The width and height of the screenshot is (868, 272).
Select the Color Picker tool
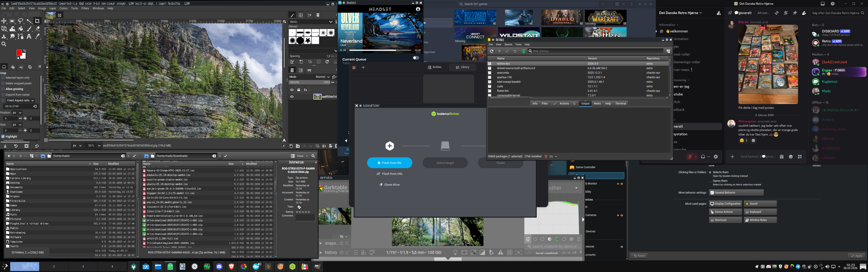(x=37, y=36)
